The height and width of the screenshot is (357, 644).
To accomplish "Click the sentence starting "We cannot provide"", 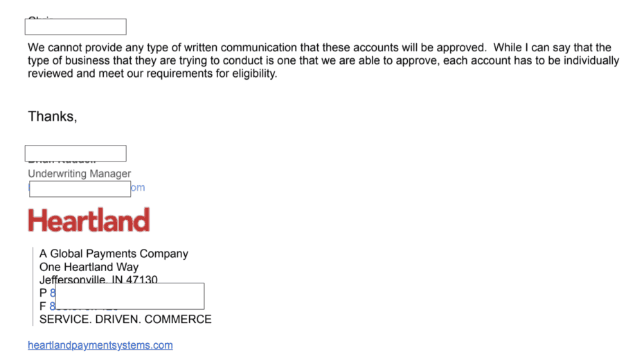I will pyautogui.click(x=319, y=47).
